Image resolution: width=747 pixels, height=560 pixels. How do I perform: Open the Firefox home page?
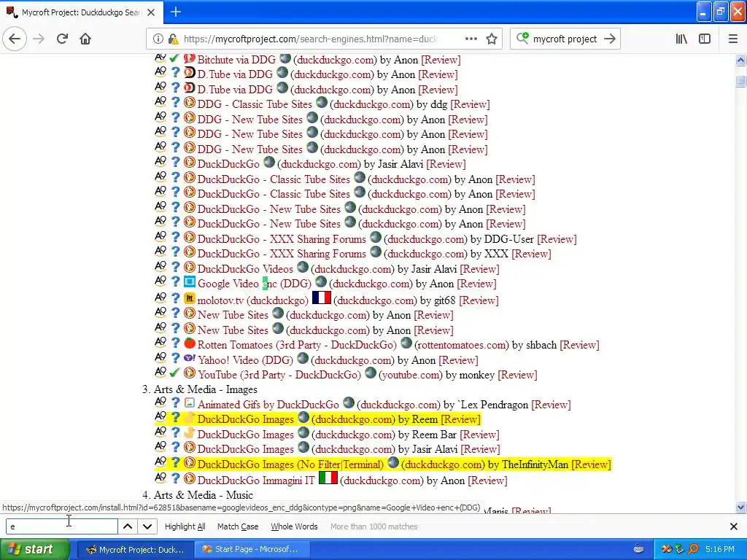(x=85, y=39)
